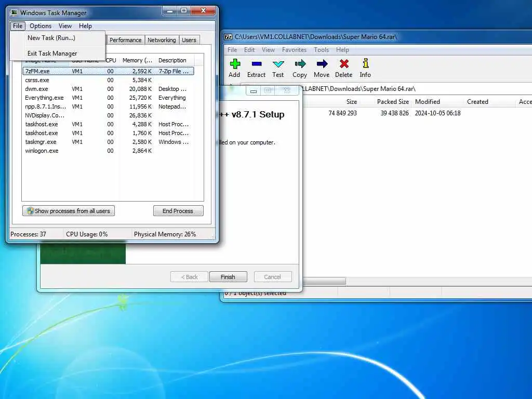Click Show processes from all users

tap(69, 211)
